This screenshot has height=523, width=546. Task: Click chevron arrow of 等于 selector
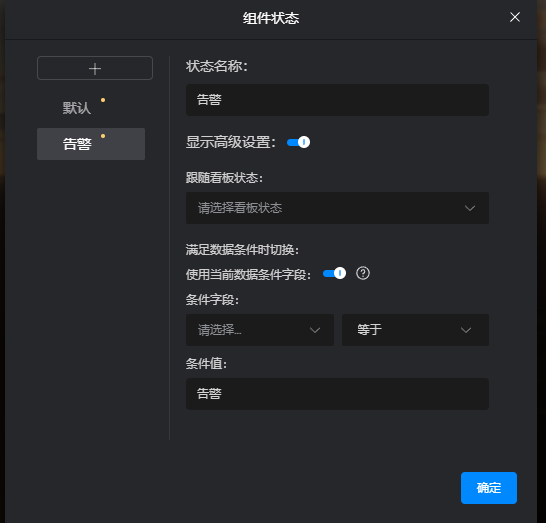pos(466,330)
